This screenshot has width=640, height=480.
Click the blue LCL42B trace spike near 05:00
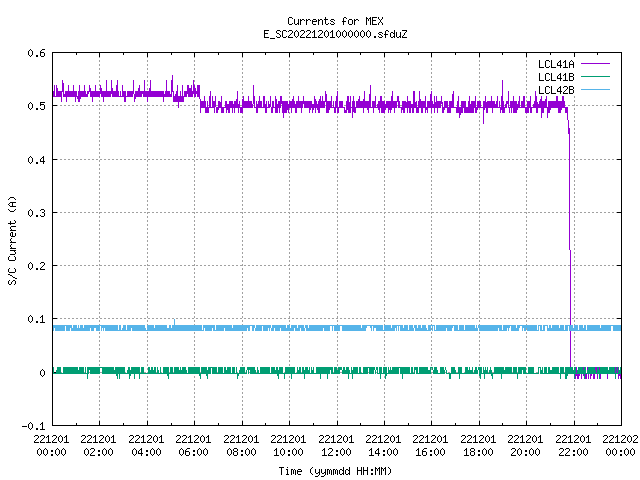pos(174,322)
